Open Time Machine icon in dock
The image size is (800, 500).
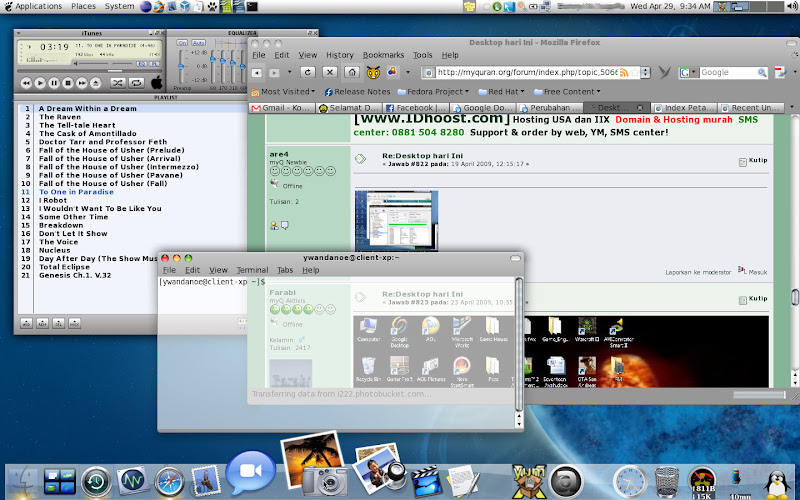click(x=96, y=482)
